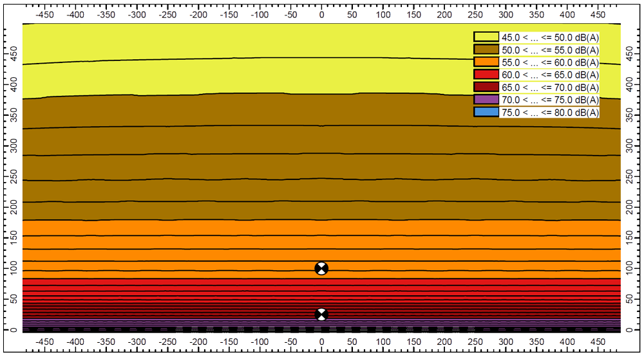Select the dark red 65.0–70.0 dB(A) legend swatch
The image size is (644, 355).
point(486,87)
